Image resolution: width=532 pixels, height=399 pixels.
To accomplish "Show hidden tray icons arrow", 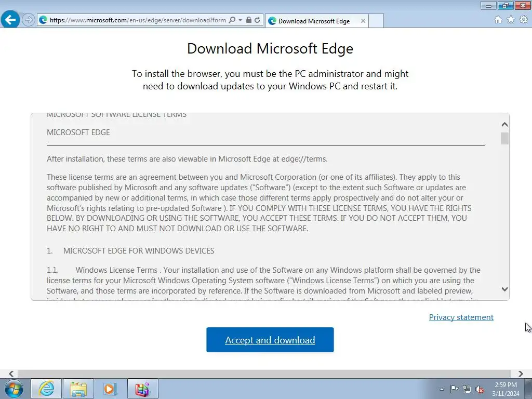I will coord(442,389).
